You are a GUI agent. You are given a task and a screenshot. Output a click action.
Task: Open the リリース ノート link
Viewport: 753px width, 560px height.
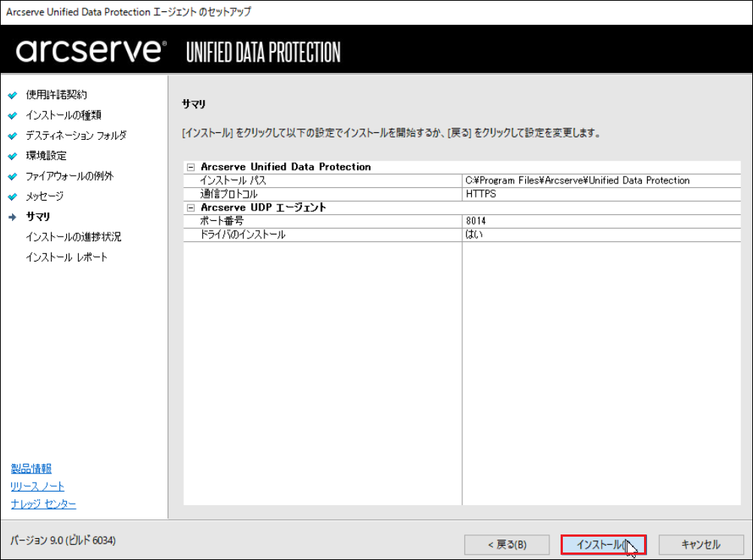38,486
